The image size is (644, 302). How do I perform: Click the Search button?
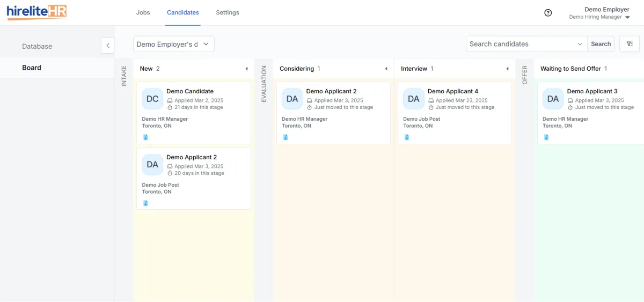point(601,44)
